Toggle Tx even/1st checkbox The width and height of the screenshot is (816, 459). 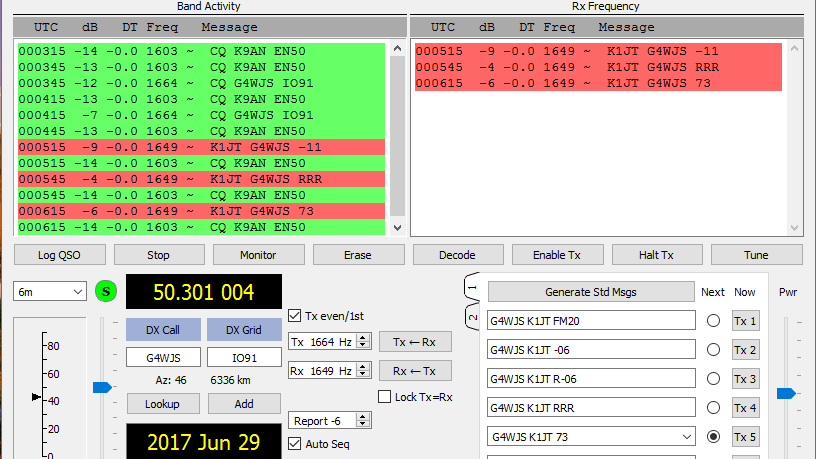pyautogui.click(x=295, y=316)
